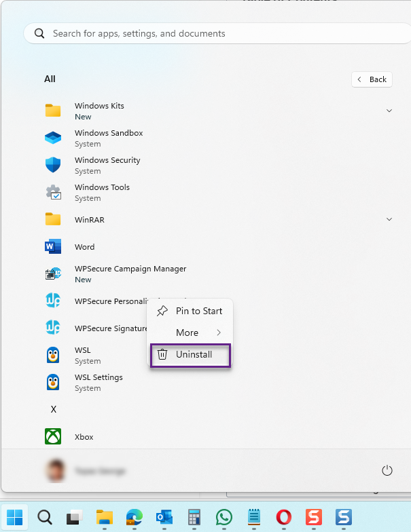This screenshot has height=532, width=411.
Task: Launch Opera browser from the taskbar
Action: pyautogui.click(x=284, y=517)
